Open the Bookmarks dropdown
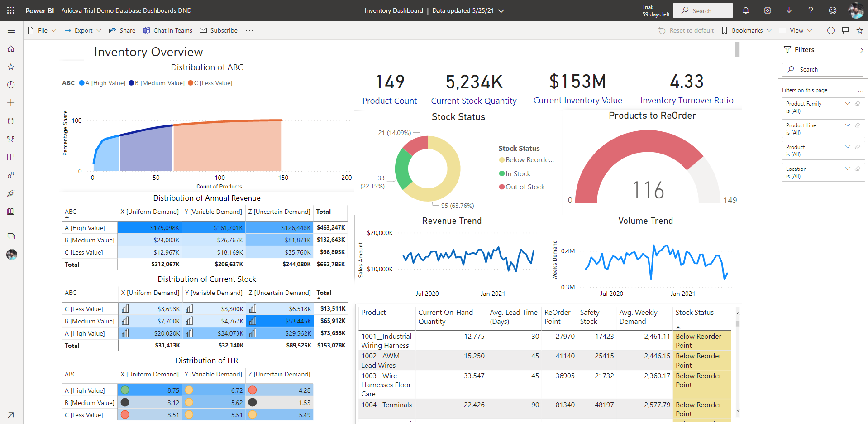The height and width of the screenshot is (424, 868). pos(747,30)
